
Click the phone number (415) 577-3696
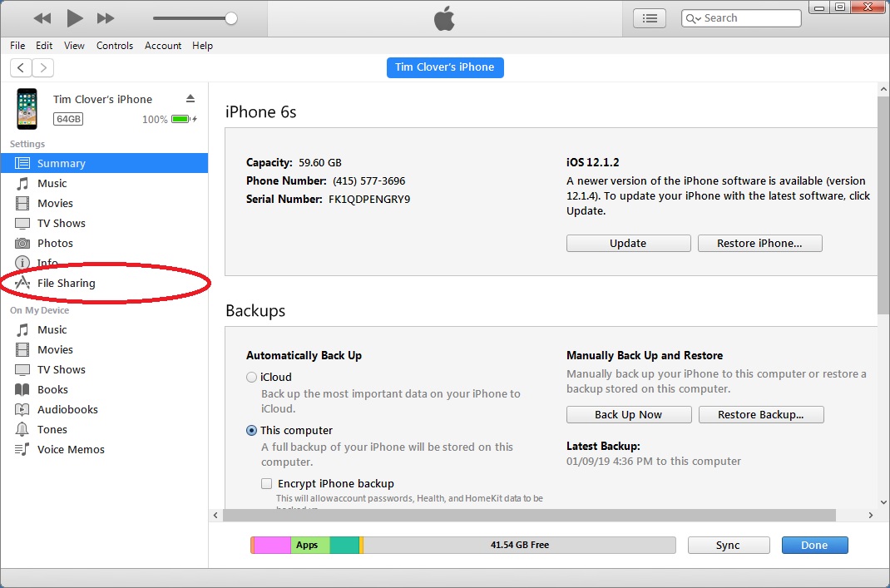pyautogui.click(x=369, y=181)
